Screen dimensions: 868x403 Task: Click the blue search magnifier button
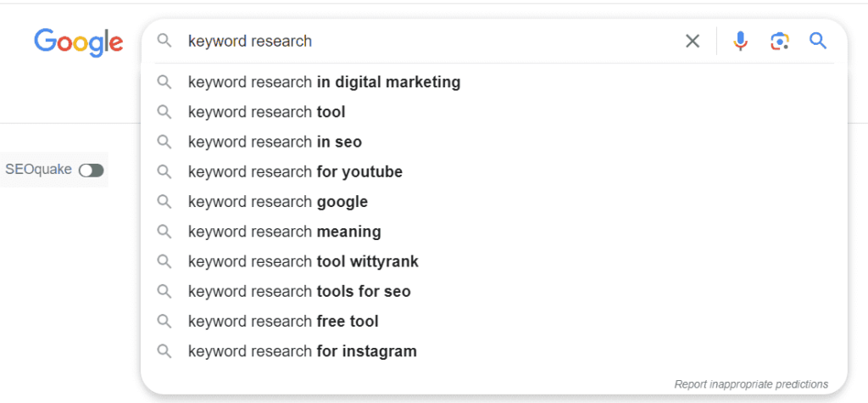click(818, 41)
